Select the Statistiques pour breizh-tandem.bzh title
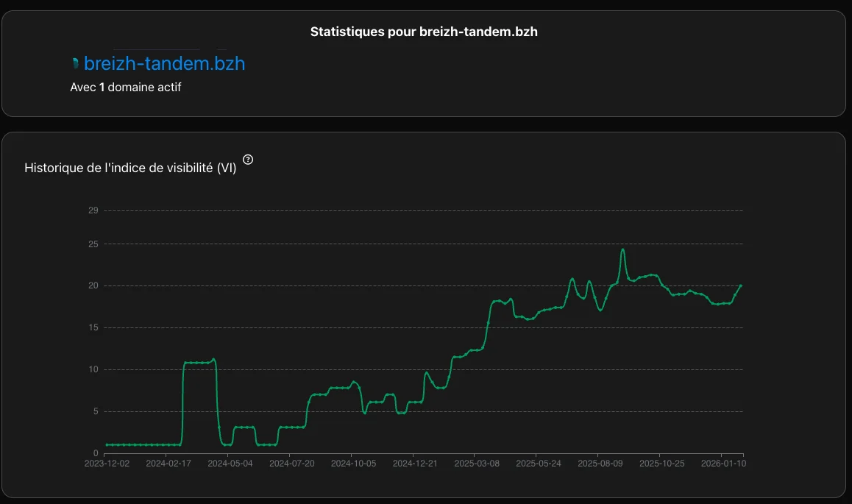 click(x=424, y=32)
